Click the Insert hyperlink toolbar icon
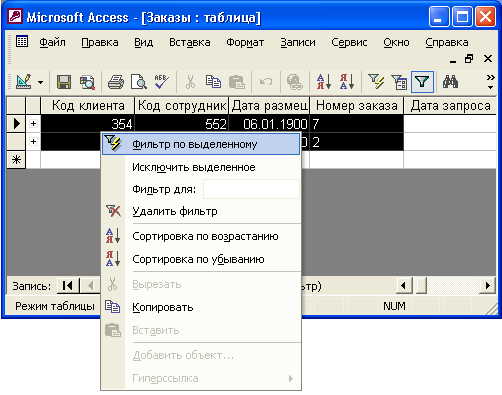The height and width of the screenshot is (395, 502). pyautogui.click(x=295, y=82)
